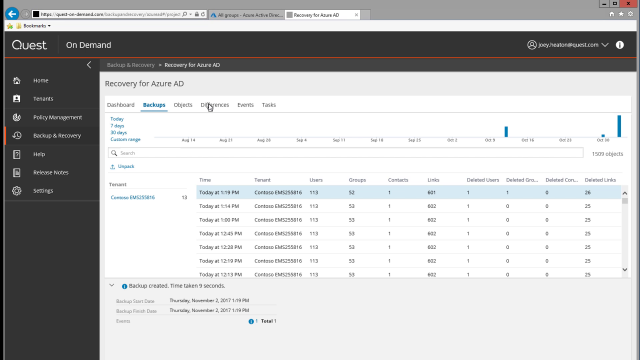Switch to the Events tab
Image resolution: width=640 pixels, height=360 pixels.
pos(245,105)
